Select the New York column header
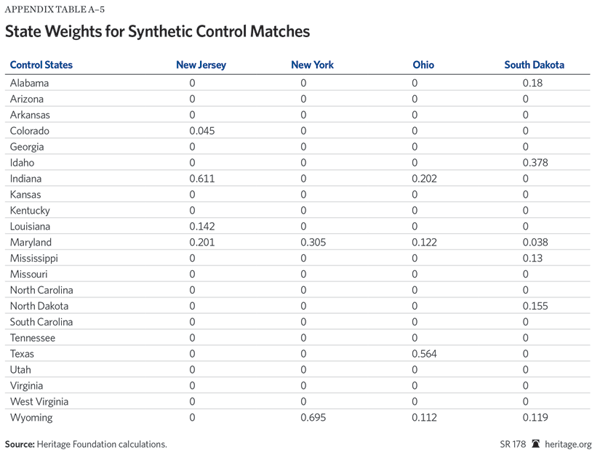This screenshot has height=452, width=600. pyautogui.click(x=312, y=65)
